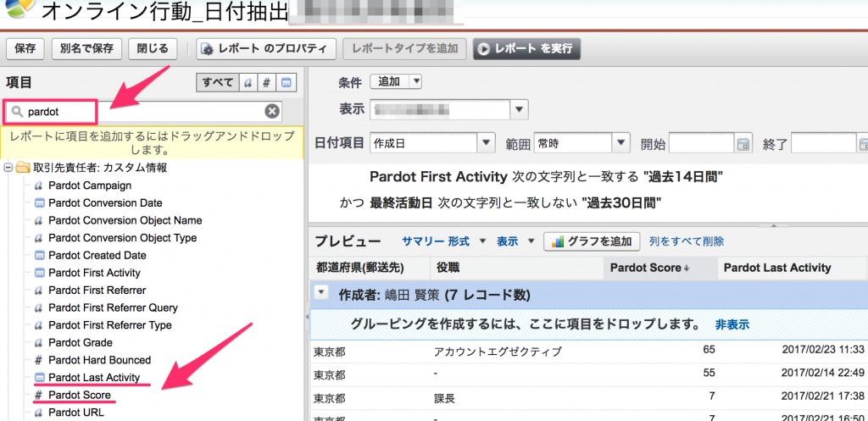Select the Pardot Conversion Date field
The image size is (868, 421).
tap(105, 203)
